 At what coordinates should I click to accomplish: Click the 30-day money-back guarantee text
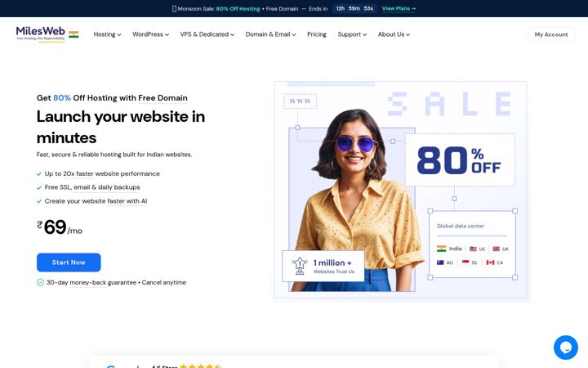coord(91,282)
